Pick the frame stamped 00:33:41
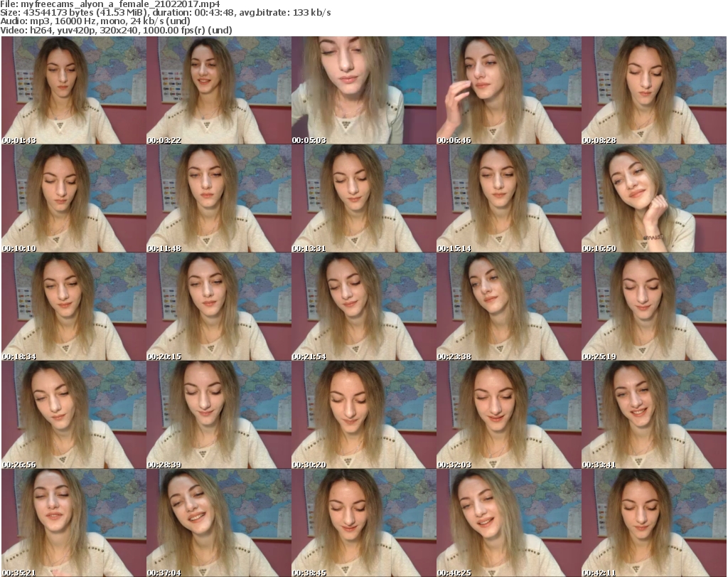This screenshot has width=728, height=577. pyautogui.click(x=654, y=415)
